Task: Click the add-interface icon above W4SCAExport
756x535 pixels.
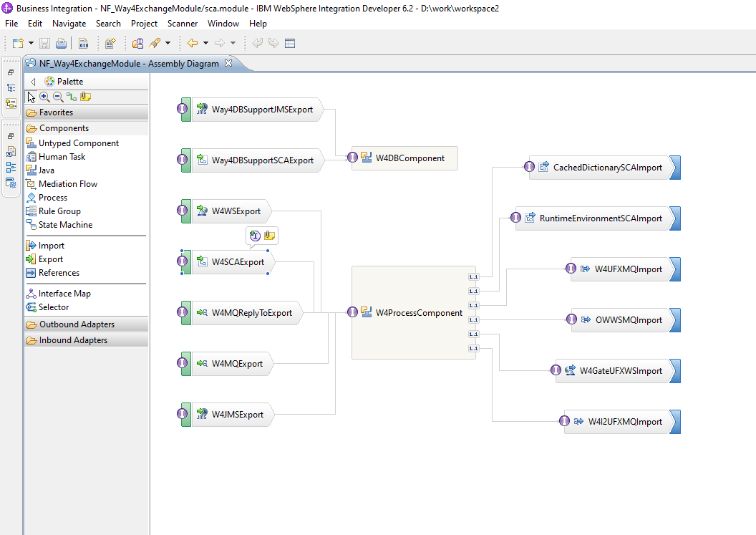Action: pos(255,236)
